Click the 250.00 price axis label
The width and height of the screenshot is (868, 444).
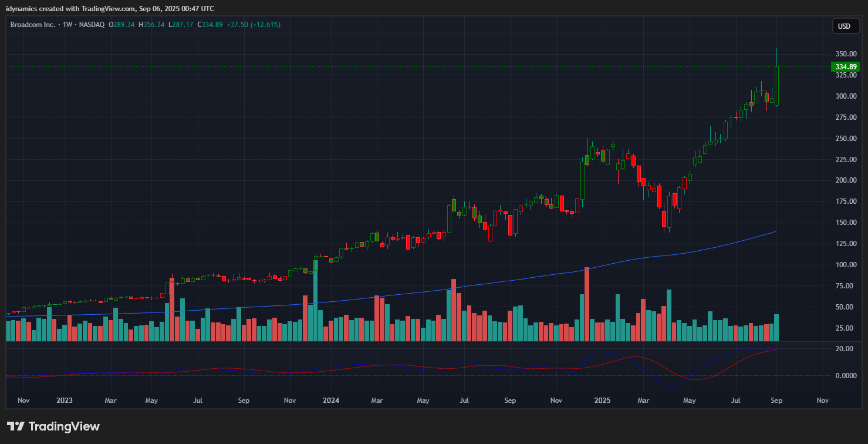point(846,139)
